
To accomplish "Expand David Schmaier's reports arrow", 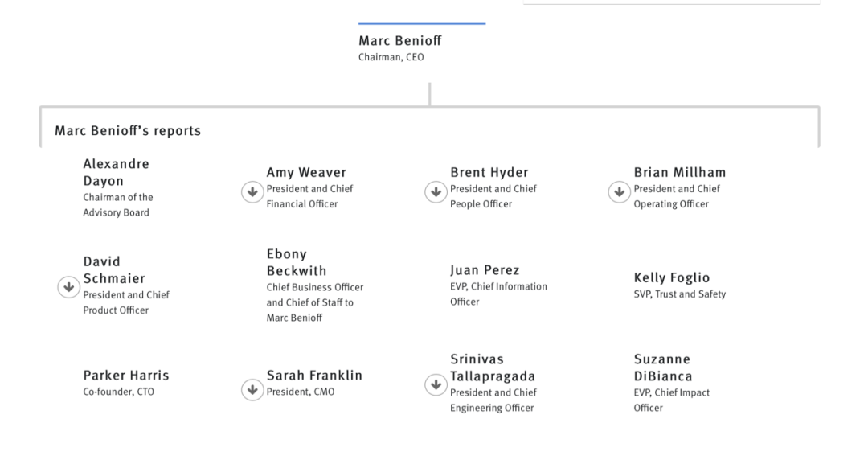I will 68,287.
